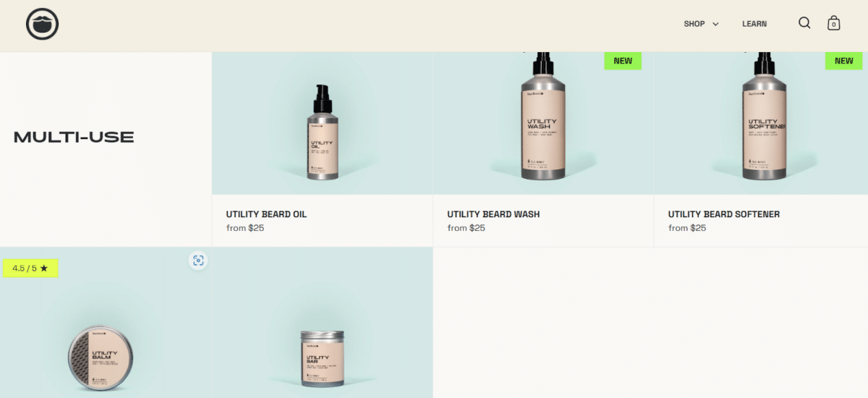Viewport: 868px width, 398px height.
Task: Select the Utility Softener bottle image
Action: point(765,116)
